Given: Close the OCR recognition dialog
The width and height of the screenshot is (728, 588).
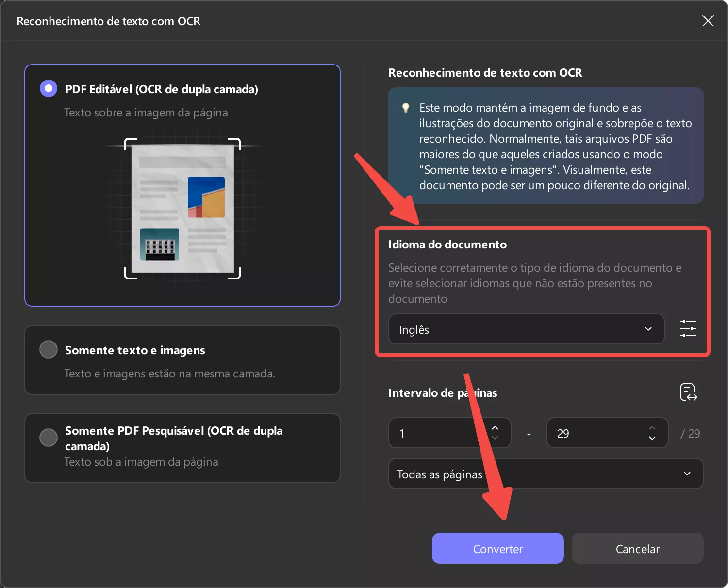Looking at the screenshot, I should (708, 21).
